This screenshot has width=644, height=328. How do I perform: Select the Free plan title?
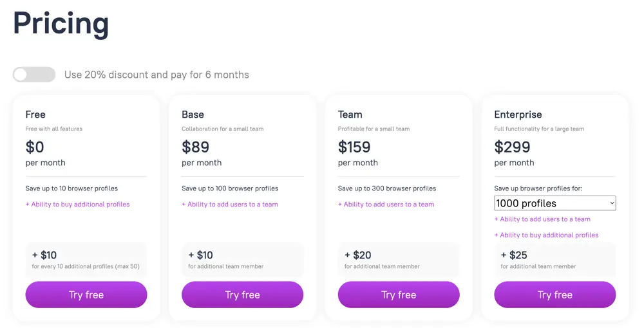click(x=35, y=114)
